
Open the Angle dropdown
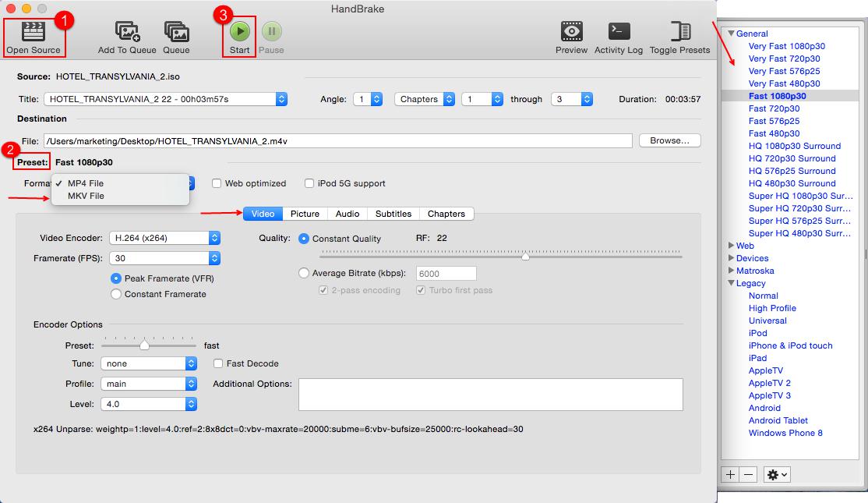tap(368, 99)
